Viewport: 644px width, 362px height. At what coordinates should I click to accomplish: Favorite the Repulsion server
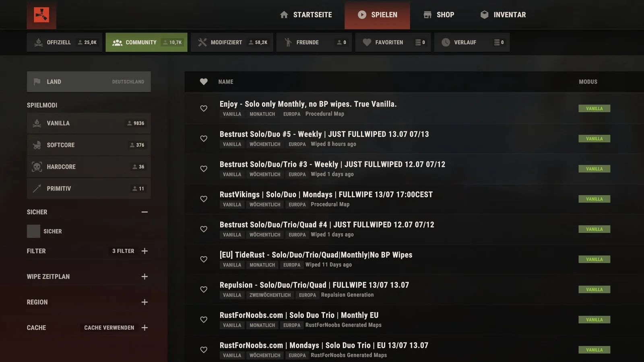[x=204, y=290]
